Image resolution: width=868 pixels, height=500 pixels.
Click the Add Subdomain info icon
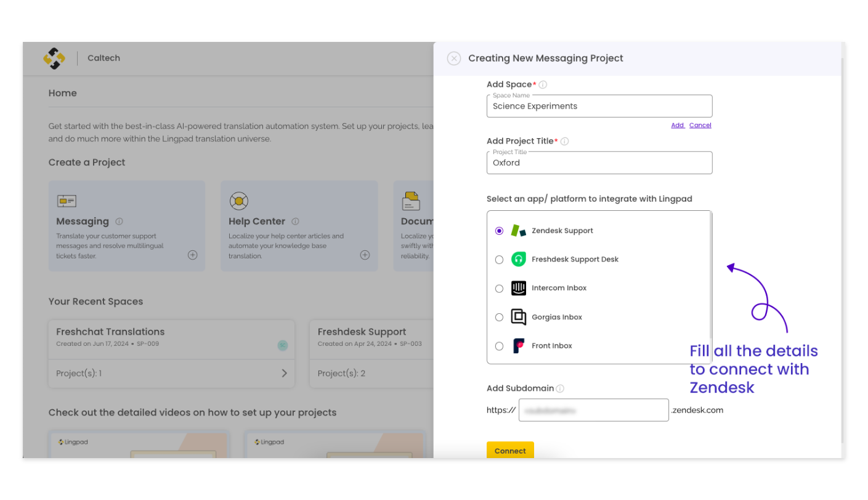pyautogui.click(x=560, y=388)
